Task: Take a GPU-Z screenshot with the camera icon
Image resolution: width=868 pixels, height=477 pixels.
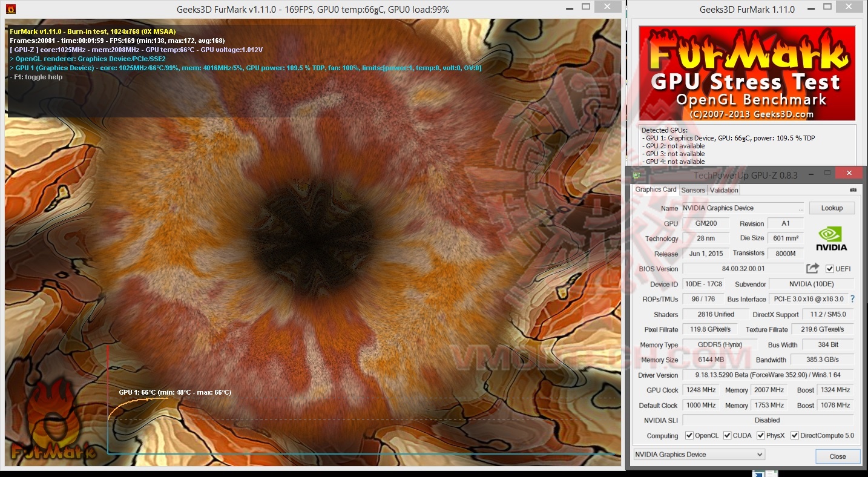Action: point(853,189)
